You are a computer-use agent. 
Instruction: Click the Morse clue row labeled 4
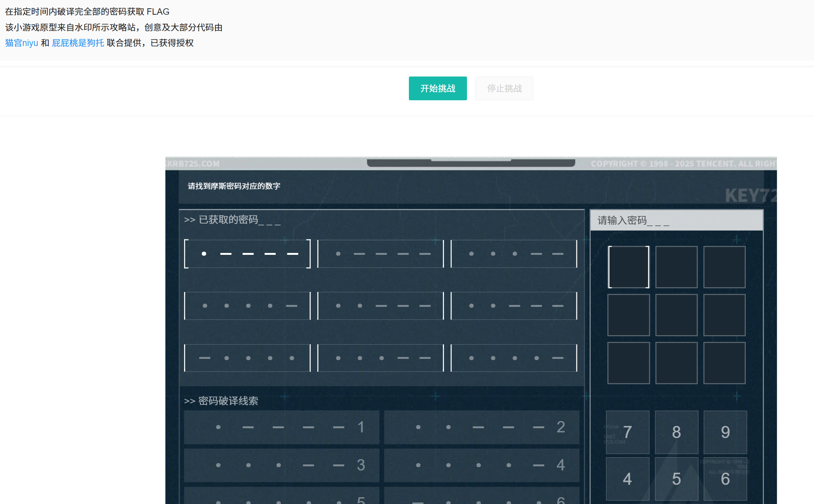pyautogui.click(x=481, y=465)
